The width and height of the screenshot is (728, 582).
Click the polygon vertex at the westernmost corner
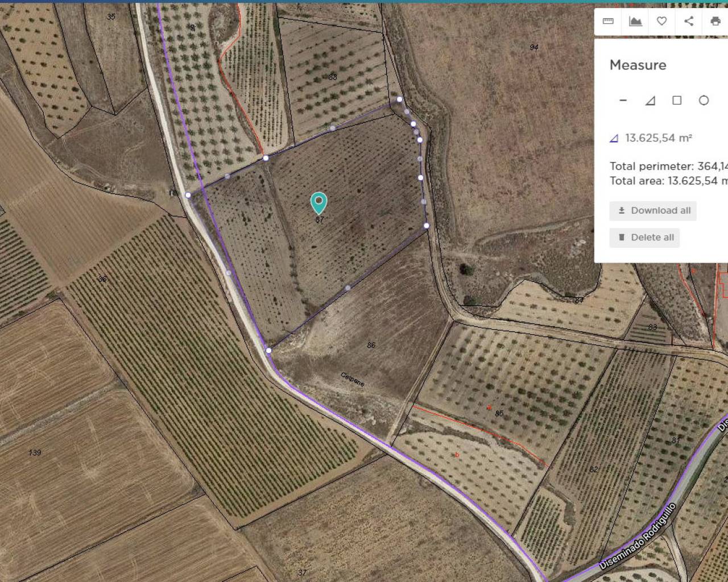click(x=188, y=195)
